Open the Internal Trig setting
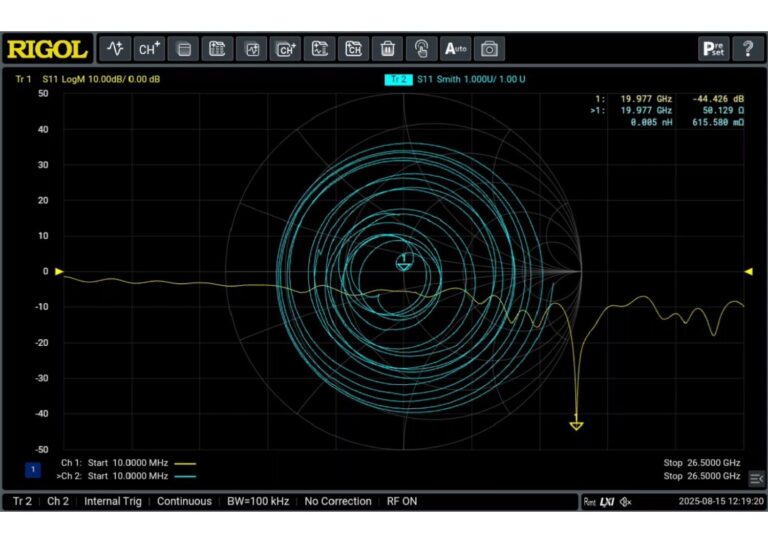768x543 pixels. (x=113, y=501)
